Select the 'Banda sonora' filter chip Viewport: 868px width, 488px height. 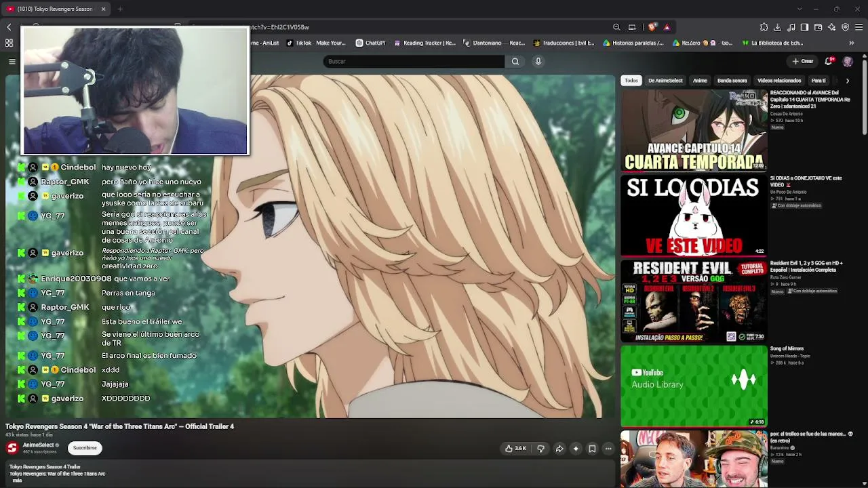732,81
